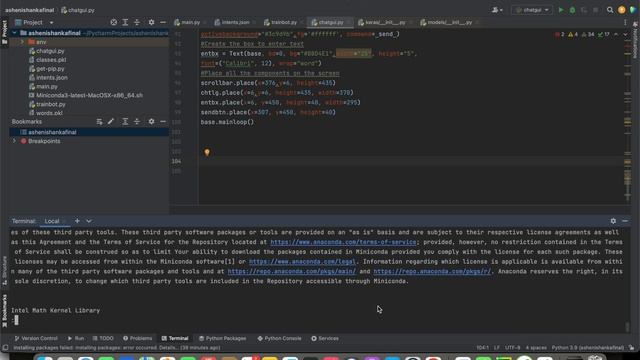Open the anaconda.com/legal link

302,262
